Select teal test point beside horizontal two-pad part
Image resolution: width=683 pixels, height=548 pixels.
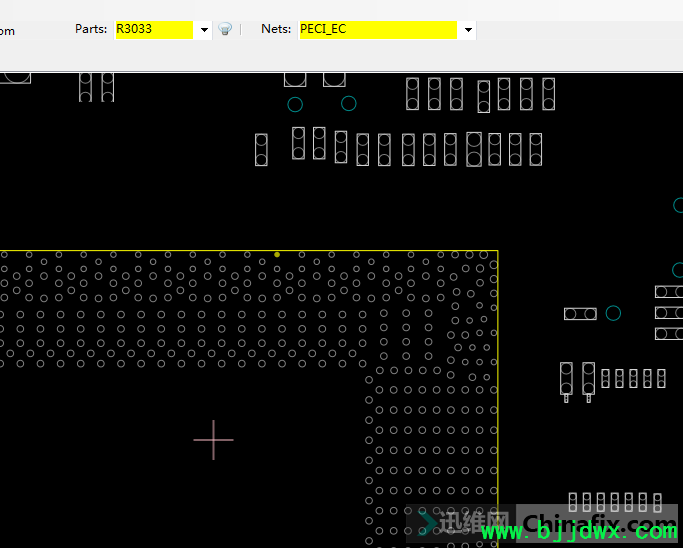click(613, 313)
